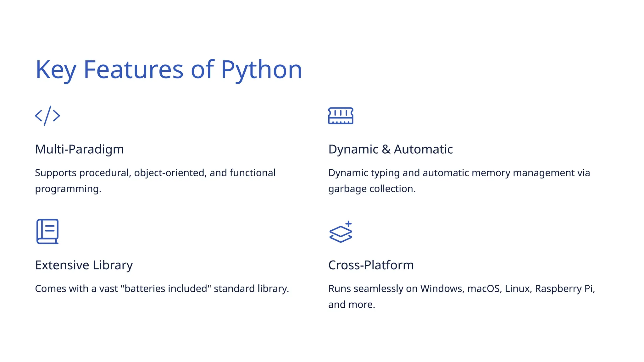Click the book library icon
644x362 pixels.
click(x=47, y=231)
